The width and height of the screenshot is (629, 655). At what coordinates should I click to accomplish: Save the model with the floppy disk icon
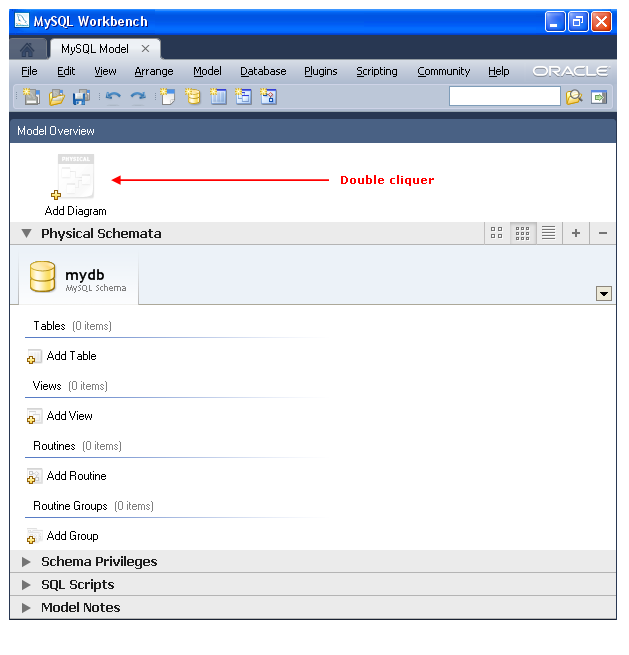coord(82,97)
